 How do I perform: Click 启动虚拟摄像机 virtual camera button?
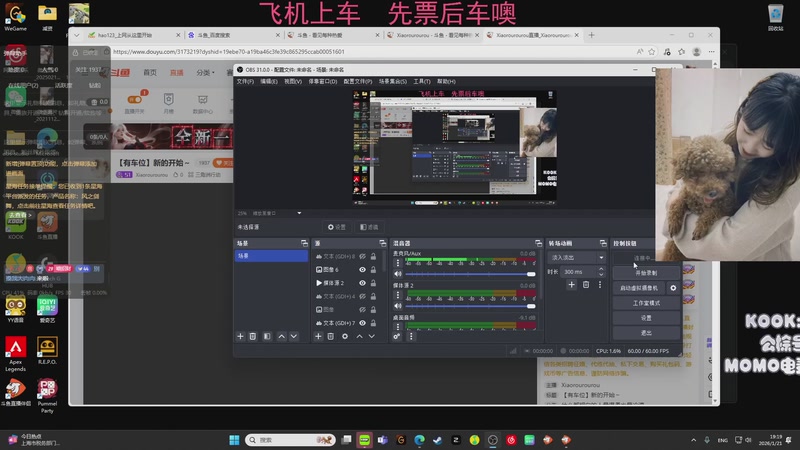pyautogui.click(x=639, y=288)
